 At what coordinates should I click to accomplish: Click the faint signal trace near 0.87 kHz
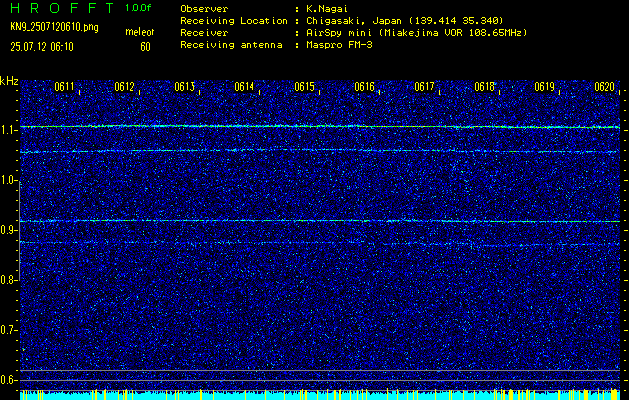tap(320, 243)
